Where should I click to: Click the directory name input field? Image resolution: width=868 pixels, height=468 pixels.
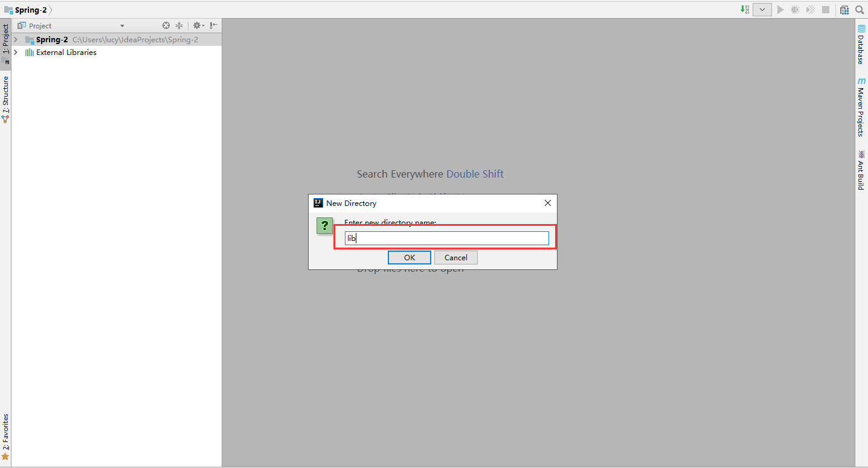click(x=446, y=238)
